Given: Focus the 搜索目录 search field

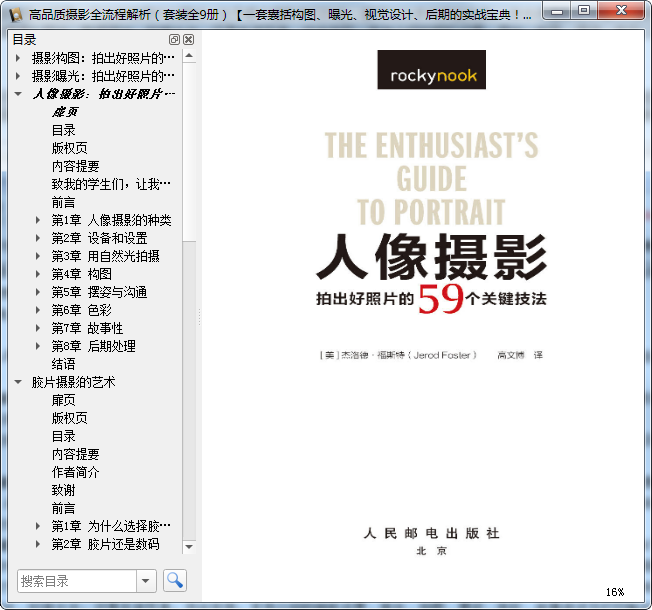Looking at the screenshot, I should [77, 581].
